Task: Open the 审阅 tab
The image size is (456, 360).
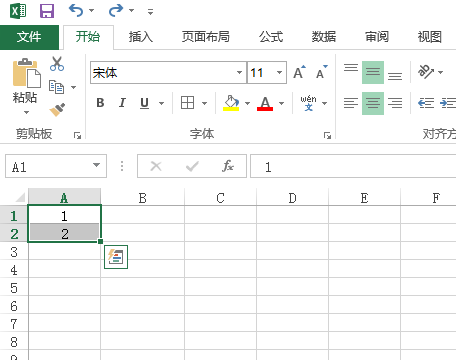Action: tap(377, 37)
